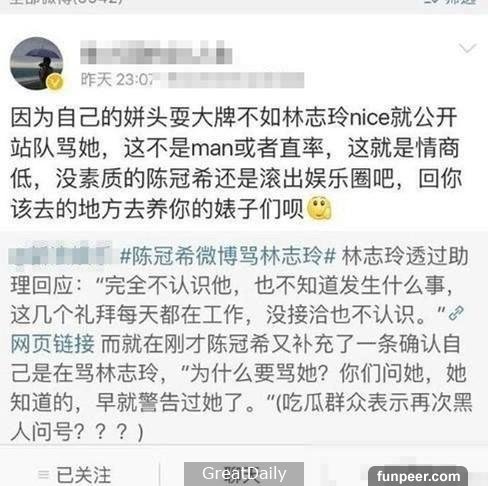Tap the 已关注 follow button
This screenshot has height=486, width=488.
click(x=83, y=475)
